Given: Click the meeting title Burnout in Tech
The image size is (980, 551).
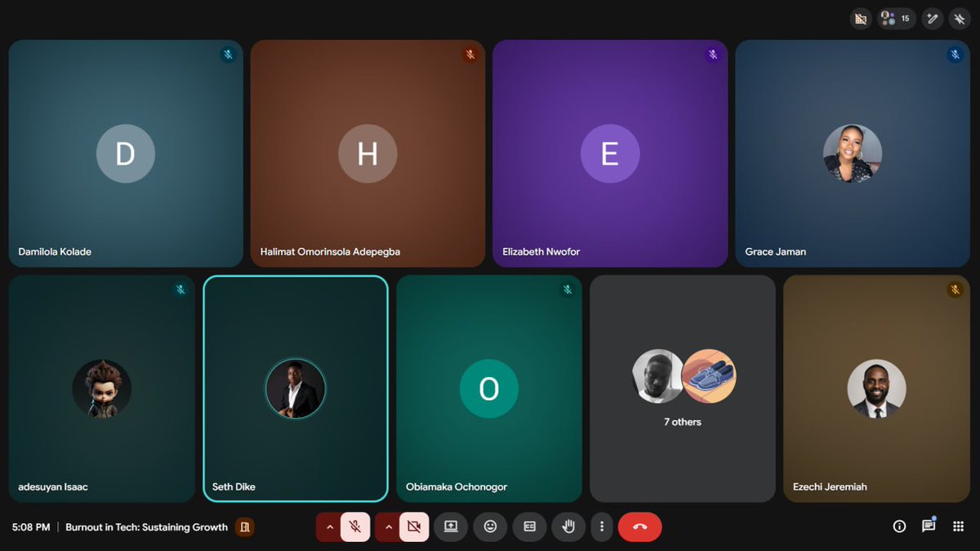Looking at the screenshot, I should (146, 527).
